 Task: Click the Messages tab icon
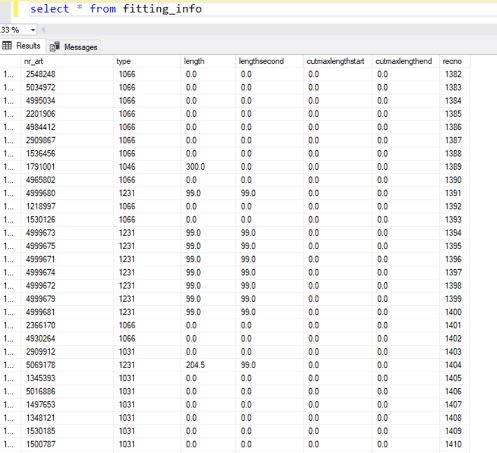click(55, 47)
